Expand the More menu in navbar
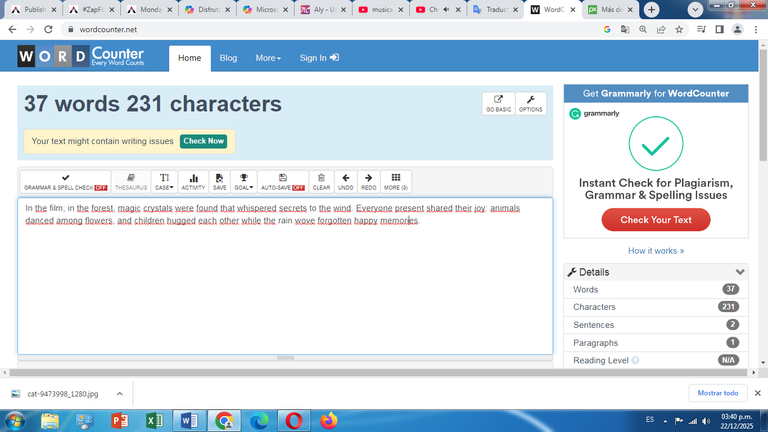 (268, 58)
